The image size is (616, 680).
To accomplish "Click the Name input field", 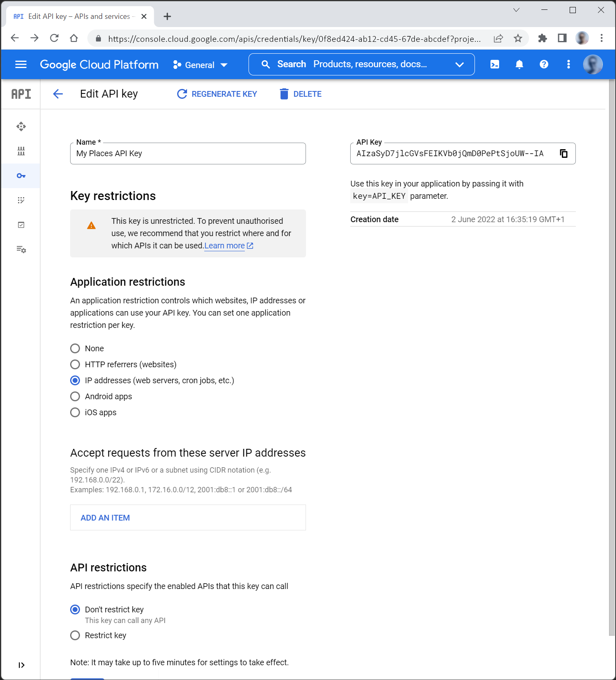I will 188,154.
